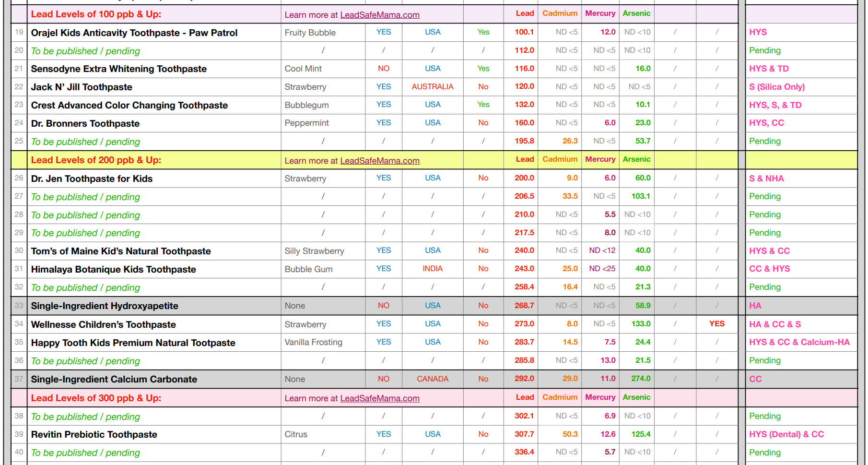
Task: Click the lead value 336.4
Action: click(x=524, y=452)
